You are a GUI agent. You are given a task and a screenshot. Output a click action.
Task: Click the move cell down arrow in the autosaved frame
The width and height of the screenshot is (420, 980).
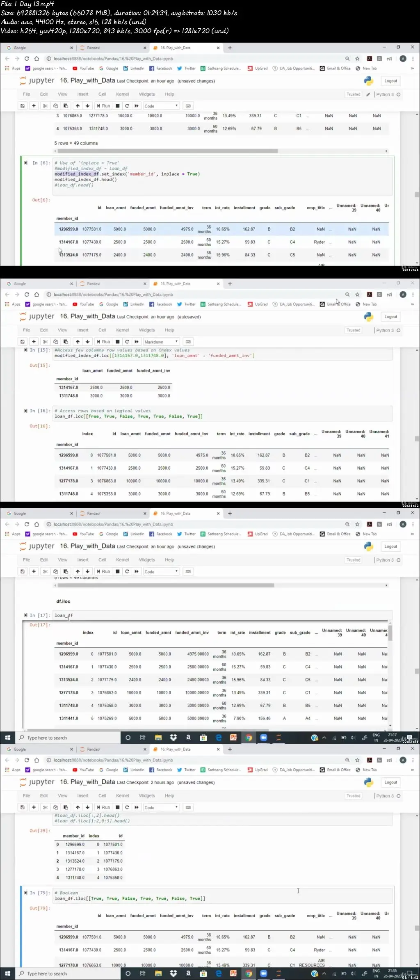(x=87, y=342)
